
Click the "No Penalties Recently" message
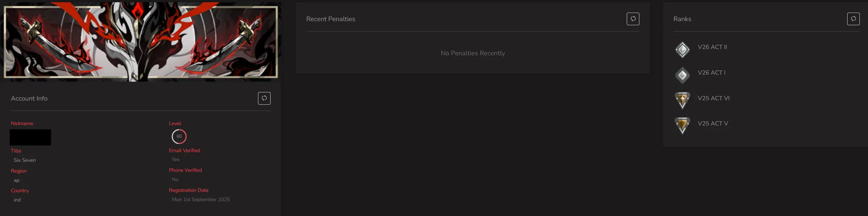coord(472,53)
